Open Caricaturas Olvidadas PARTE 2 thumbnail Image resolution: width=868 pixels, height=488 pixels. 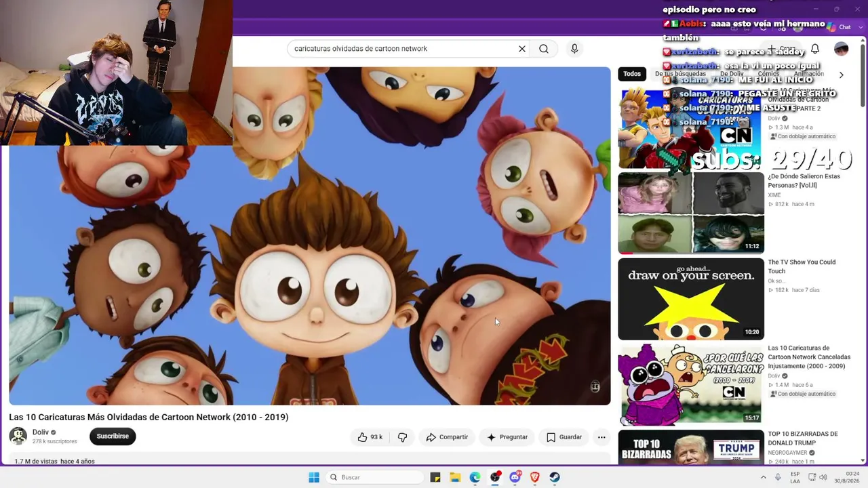pos(691,128)
